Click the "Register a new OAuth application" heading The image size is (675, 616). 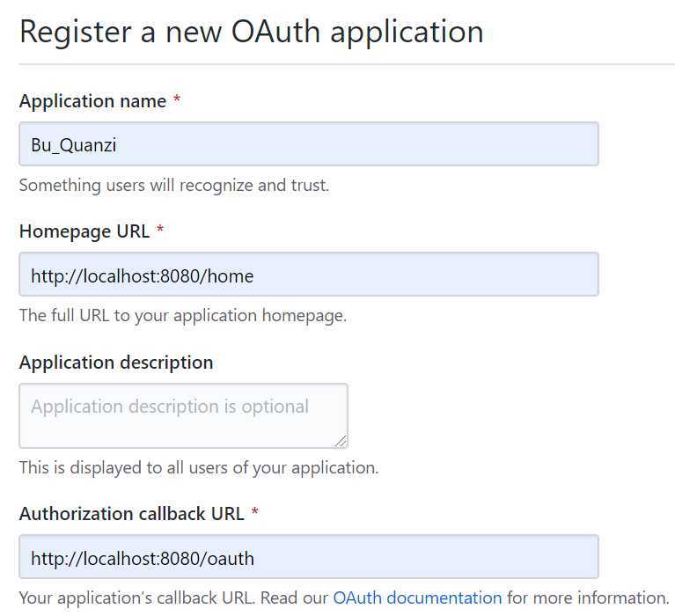(x=251, y=32)
